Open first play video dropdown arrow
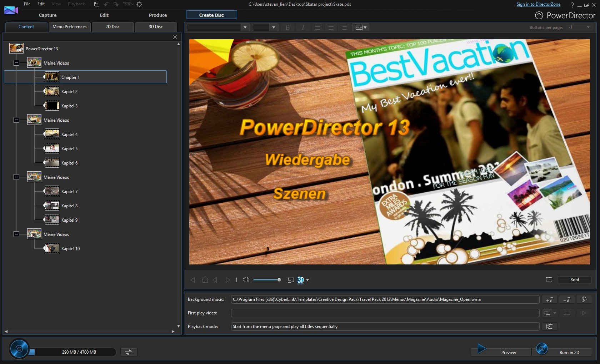Screen dimensions: 600x364 555,313
